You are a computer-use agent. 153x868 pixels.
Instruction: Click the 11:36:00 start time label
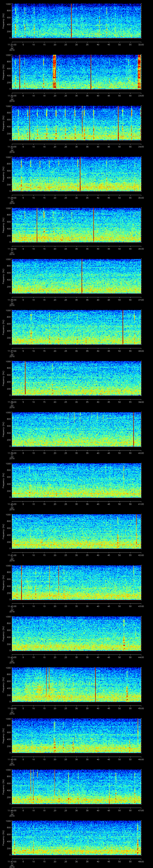point(12,300)
